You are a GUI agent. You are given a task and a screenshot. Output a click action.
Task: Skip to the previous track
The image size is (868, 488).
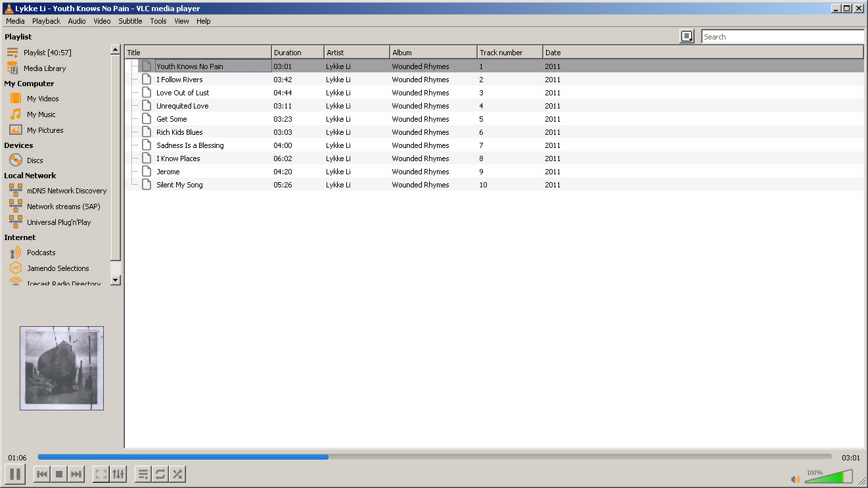click(42, 474)
